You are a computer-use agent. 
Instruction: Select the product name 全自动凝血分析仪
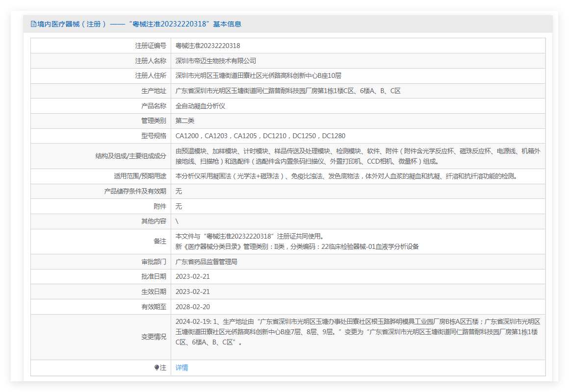[200, 106]
